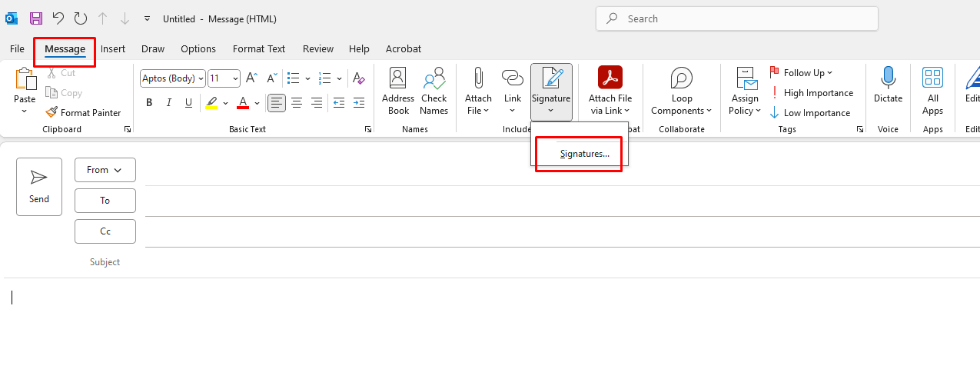980x389 pixels.
Task: Click the Outlook app icon
Action: pyautogui.click(x=12, y=18)
